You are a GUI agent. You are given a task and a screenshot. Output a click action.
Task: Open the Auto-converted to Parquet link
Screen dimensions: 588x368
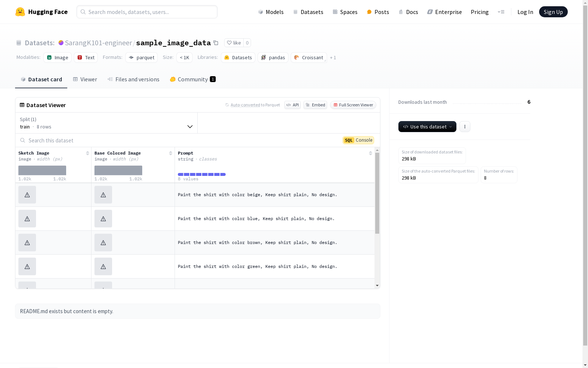click(245, 105)
